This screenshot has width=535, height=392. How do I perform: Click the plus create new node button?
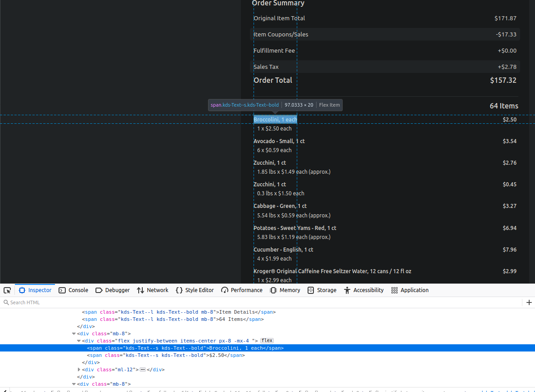point(529,303)
